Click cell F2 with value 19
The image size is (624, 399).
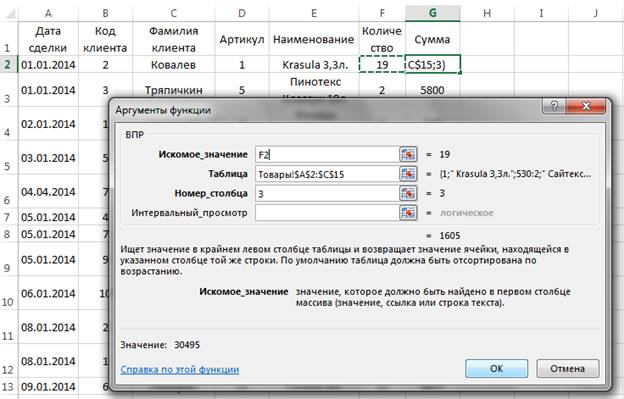click(382, 64)
